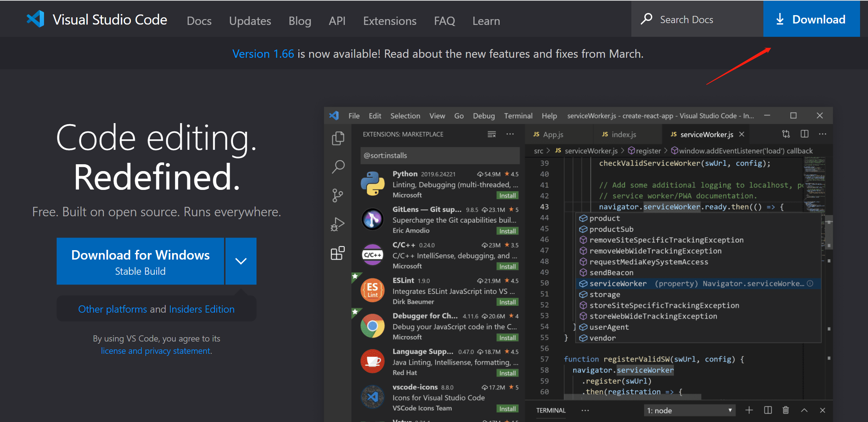
Task: Click the split editor icon above the code
Action: [804, 134]
